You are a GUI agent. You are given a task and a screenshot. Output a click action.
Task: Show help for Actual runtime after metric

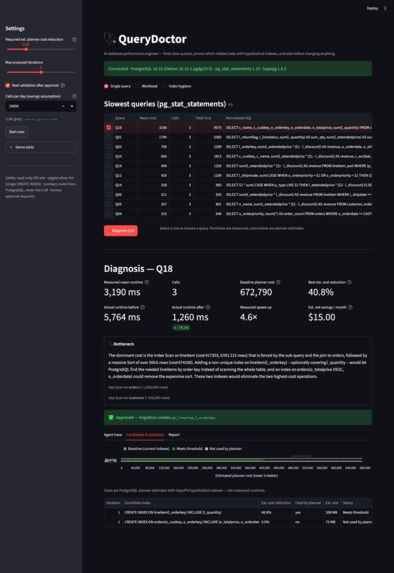(x=208, y=307)
